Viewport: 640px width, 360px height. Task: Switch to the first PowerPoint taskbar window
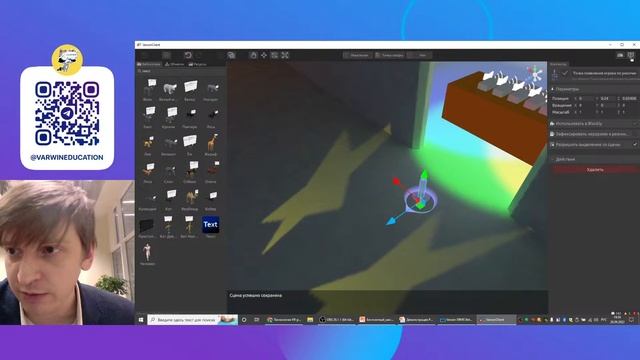coord(376,320)
